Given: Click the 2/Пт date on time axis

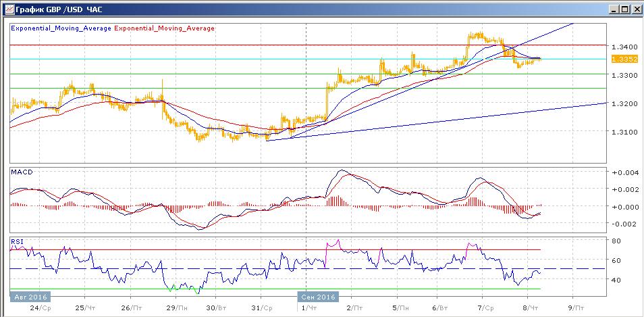Looking at the screenshot, I should [x=352, y=306].
